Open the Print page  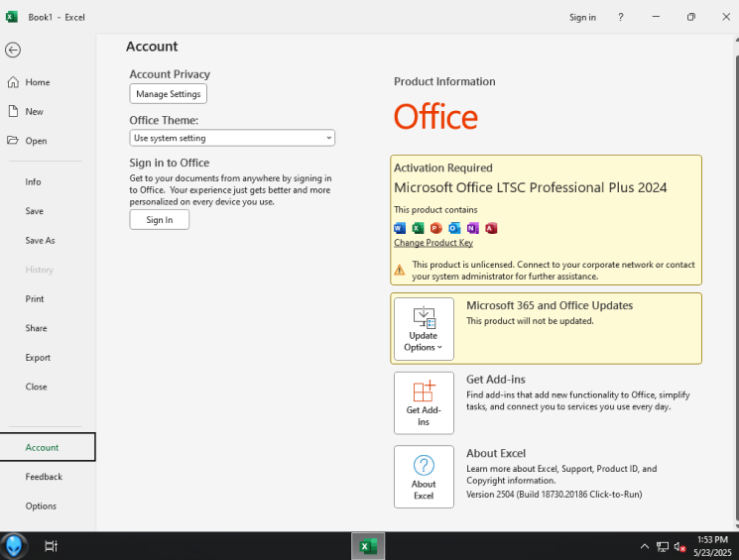tap(35, 299)
